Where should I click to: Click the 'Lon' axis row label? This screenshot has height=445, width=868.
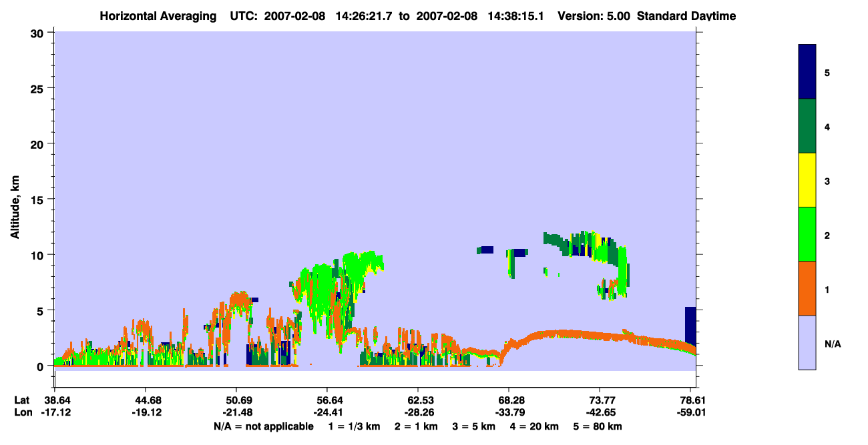point(22,412)
